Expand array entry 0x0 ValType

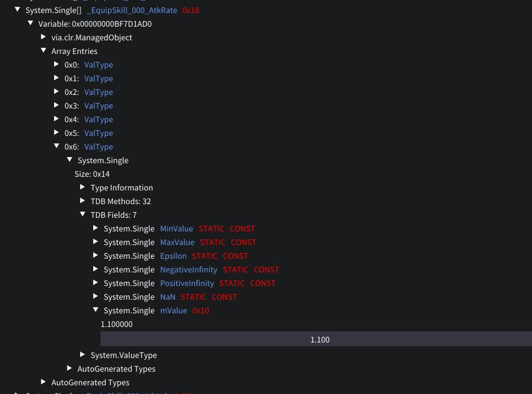click(x=56, y=65)
